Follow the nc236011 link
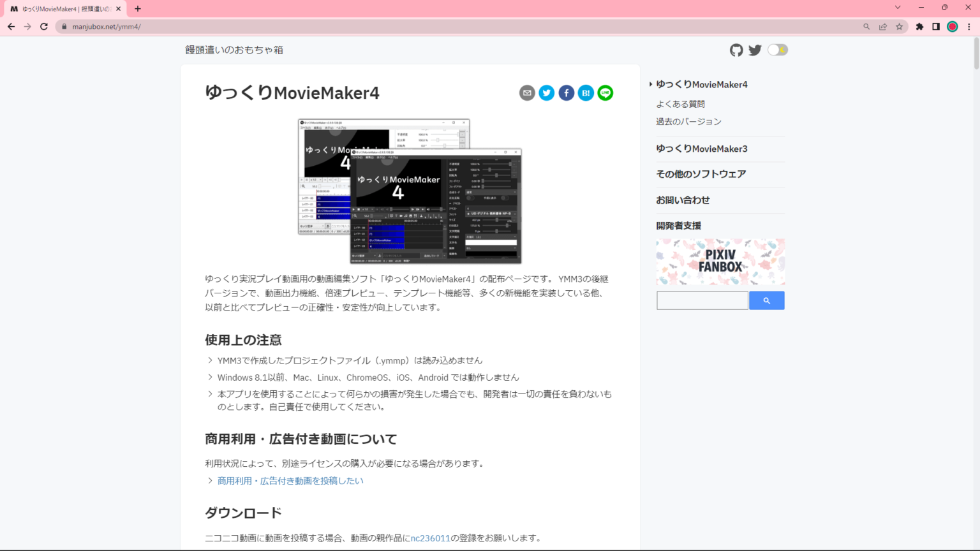Image resolution: width=980 pixels, height=551 pixels. pos(431,538)
